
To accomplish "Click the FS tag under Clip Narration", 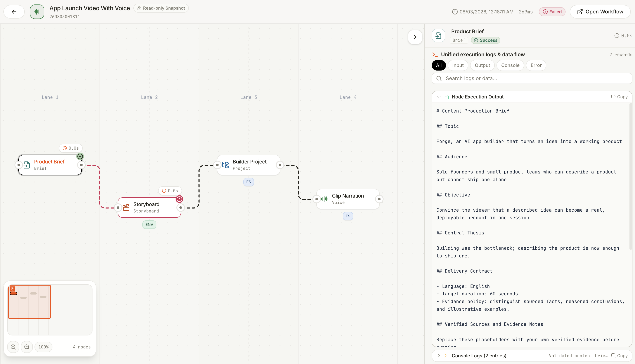I will [348, 216].
